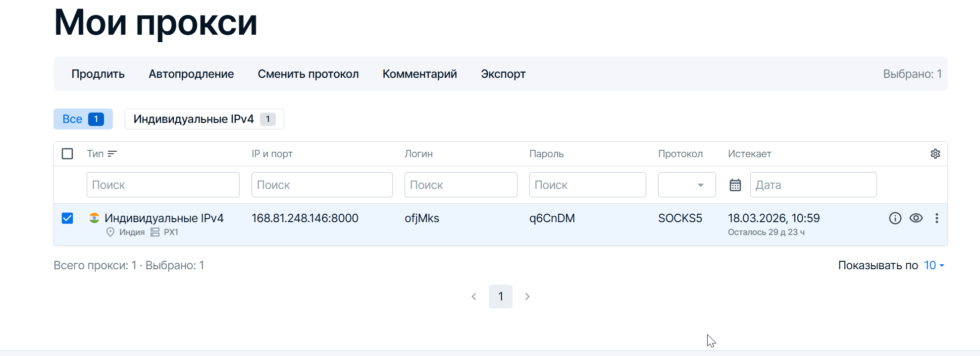
Task: Expand the Показывать по 10 dropdown
Action: coord(934,265)
